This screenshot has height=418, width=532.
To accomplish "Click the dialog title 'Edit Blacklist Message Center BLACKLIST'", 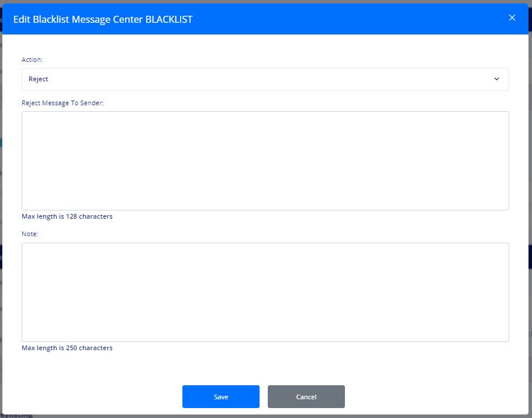I will 103,19.
